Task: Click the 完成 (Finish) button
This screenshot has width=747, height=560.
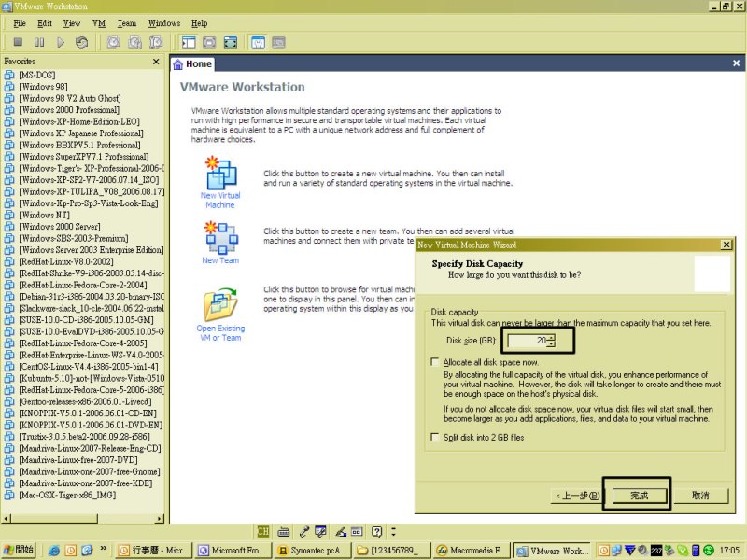Action: [x=639, y=496]
